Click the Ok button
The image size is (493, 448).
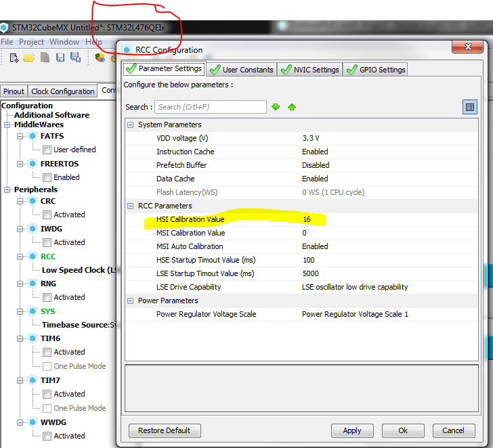403,430
